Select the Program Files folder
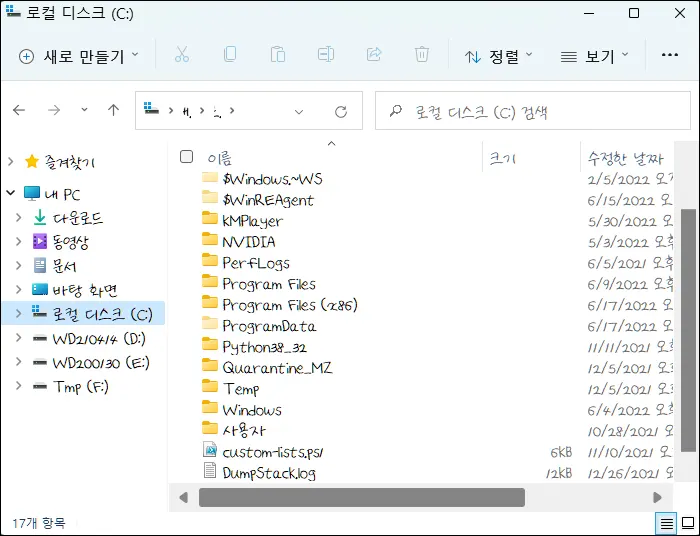Viewport: 700px width, 536px height. click(259, 284)
